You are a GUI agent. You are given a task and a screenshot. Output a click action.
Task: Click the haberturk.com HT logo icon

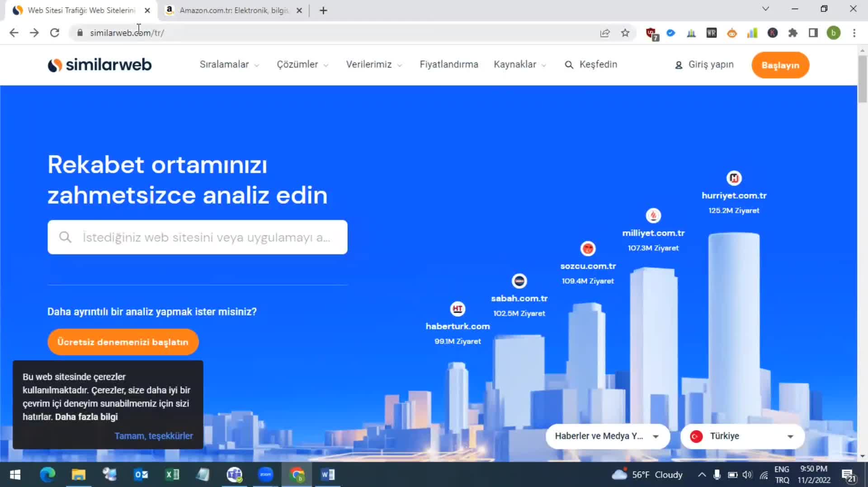tap(458, 309)
